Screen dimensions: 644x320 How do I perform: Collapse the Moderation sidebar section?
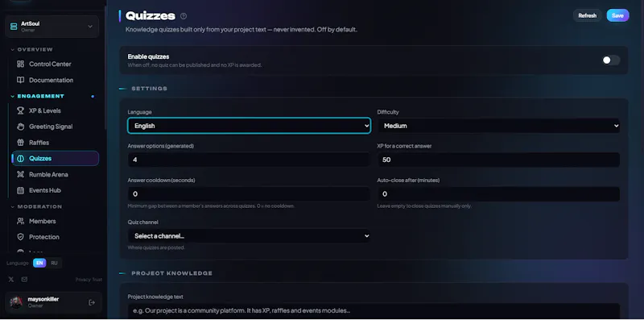[36, 206]
